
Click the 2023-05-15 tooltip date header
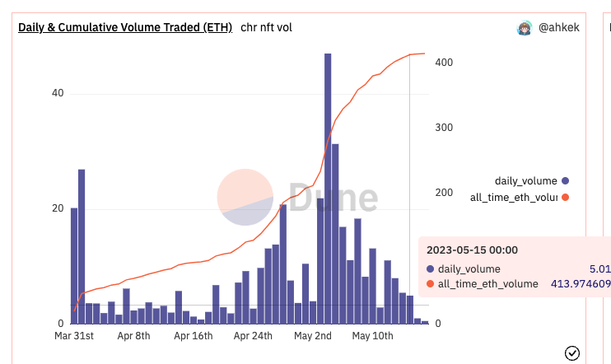click(x=472, y=250)
